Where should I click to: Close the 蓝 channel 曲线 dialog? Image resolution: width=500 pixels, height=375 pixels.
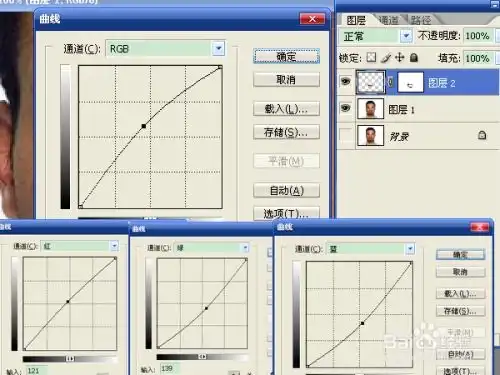[479, 227]
